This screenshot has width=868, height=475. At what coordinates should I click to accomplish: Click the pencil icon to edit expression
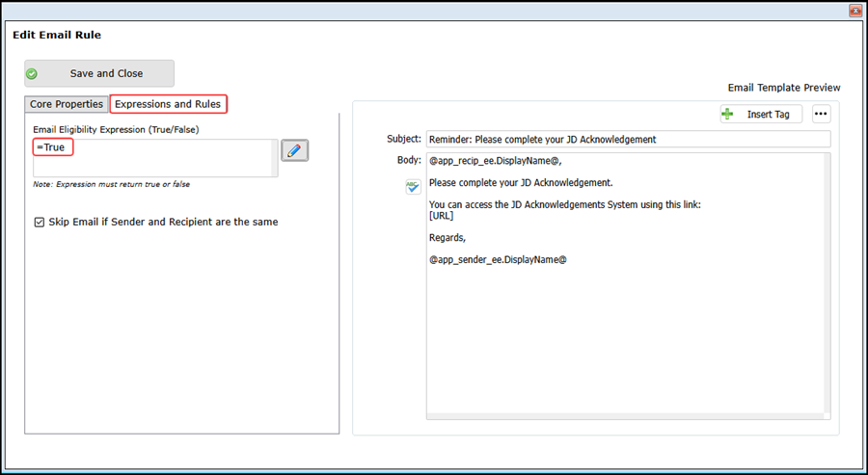tap(295, 150)
